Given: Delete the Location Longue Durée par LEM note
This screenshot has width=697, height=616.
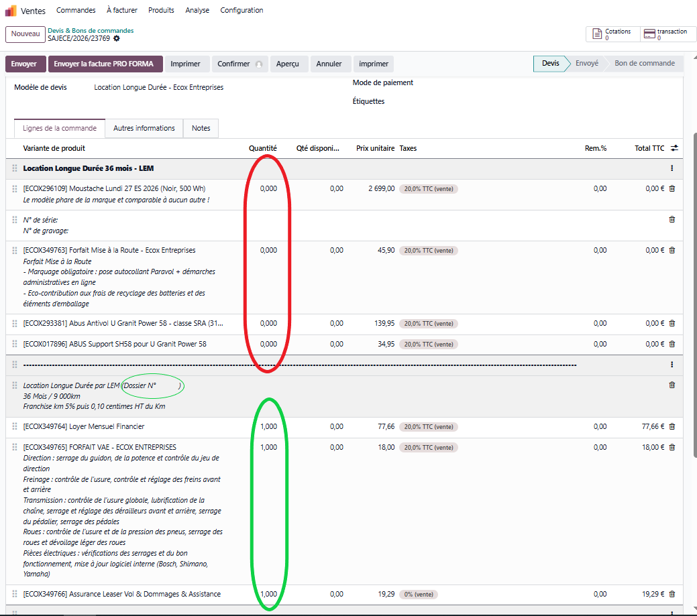Looking at the screenshot, I should pos(672,385).
